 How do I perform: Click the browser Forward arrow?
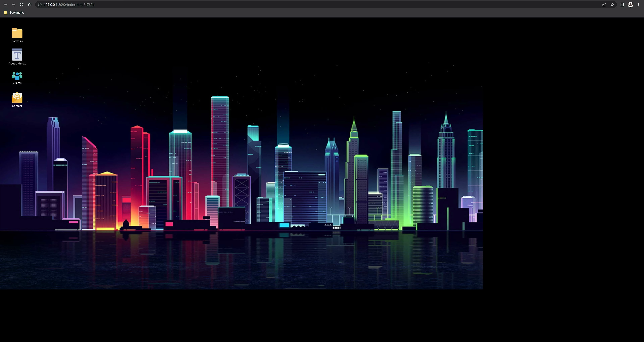pyautogui.click(x=13, y=5)
